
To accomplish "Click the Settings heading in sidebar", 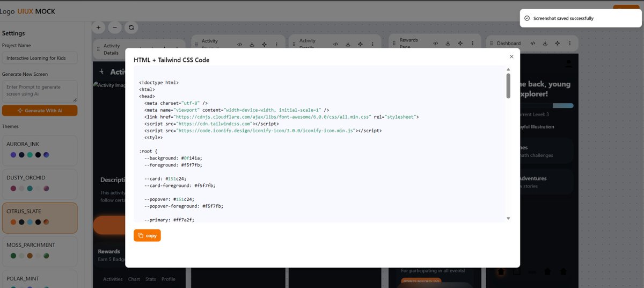I will (13, 33).
